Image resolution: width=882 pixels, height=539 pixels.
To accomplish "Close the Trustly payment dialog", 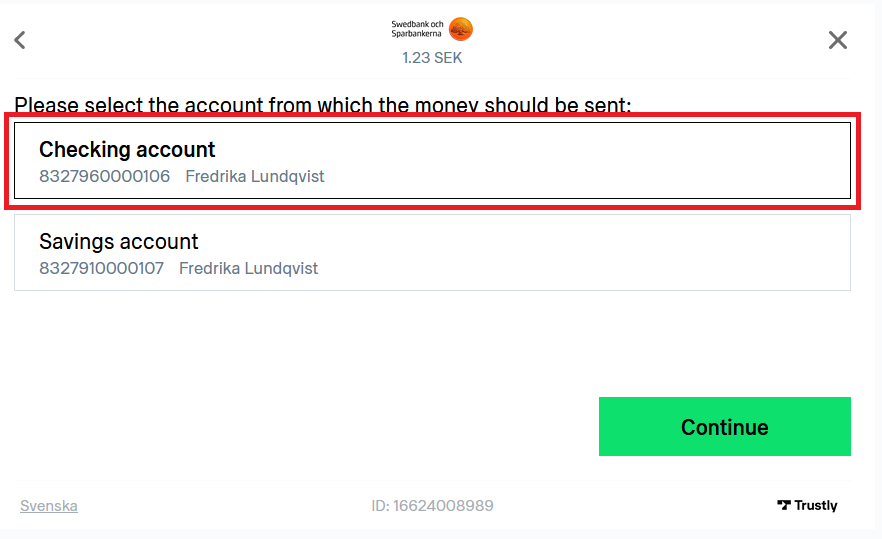I will [x=838, y=40].
